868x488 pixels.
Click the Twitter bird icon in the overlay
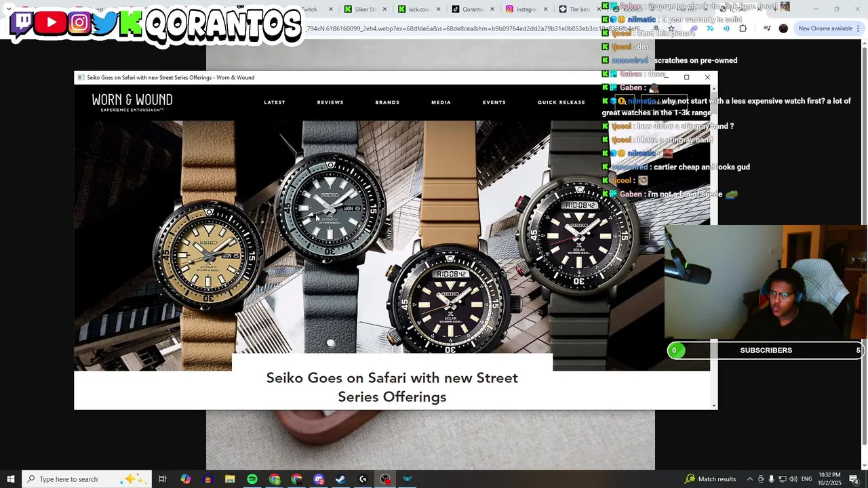[x=104, y=23]
